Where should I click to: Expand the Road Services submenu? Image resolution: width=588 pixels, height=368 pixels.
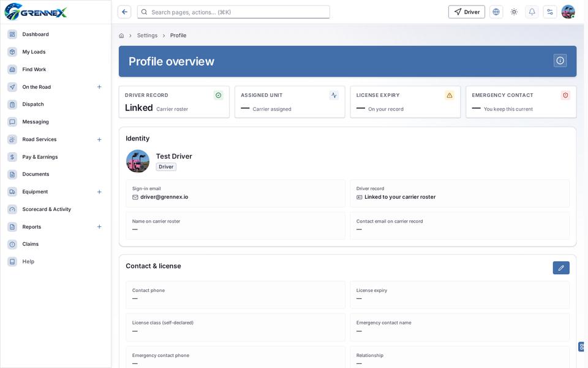(99, 140)
